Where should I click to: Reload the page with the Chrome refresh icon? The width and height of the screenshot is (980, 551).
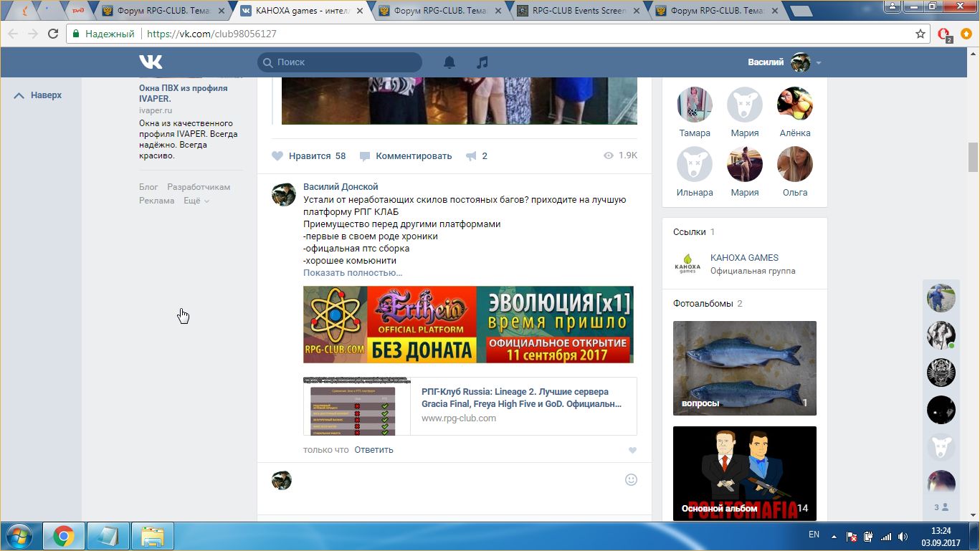pyautogui.click(x=53, y=34)
